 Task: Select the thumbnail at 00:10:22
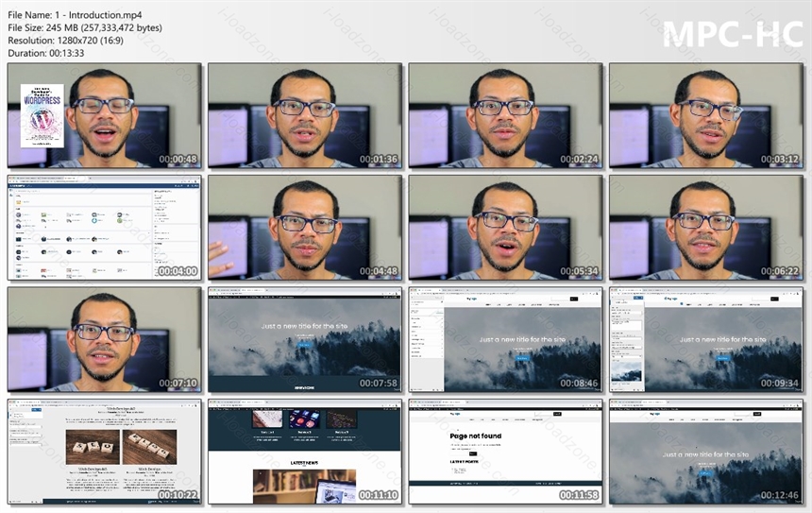[x=105, y=452]
